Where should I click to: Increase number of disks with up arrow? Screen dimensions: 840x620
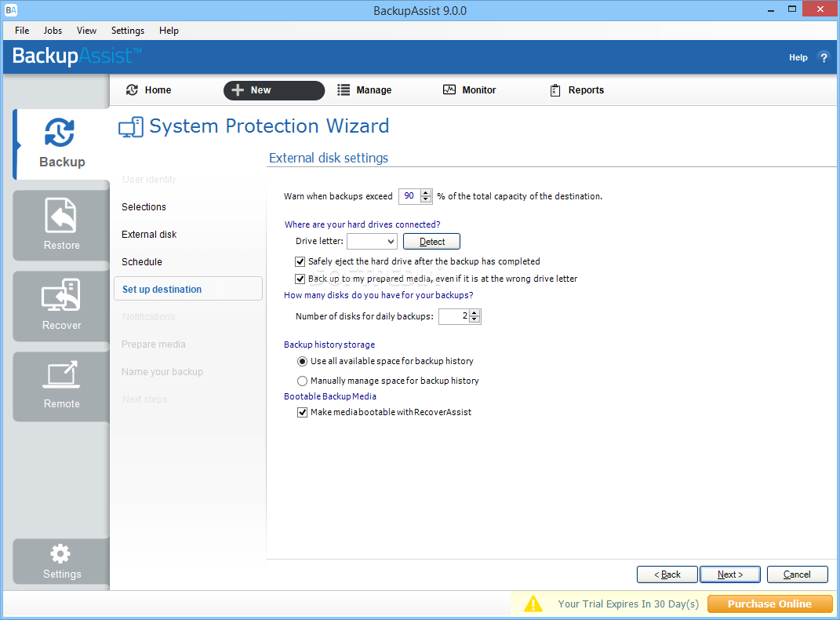[x=475, y=313]
